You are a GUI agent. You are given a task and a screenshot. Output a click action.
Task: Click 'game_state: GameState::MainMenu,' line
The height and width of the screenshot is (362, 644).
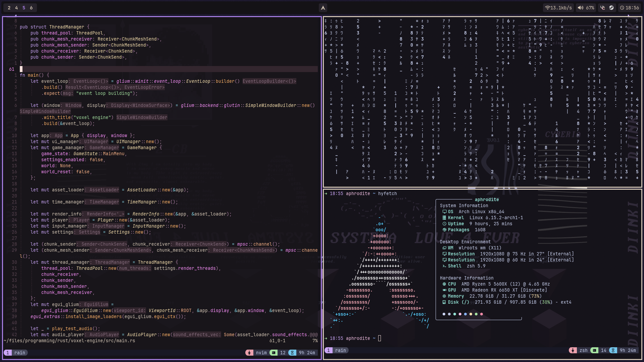pyautogui.click(x=84, y=154)
